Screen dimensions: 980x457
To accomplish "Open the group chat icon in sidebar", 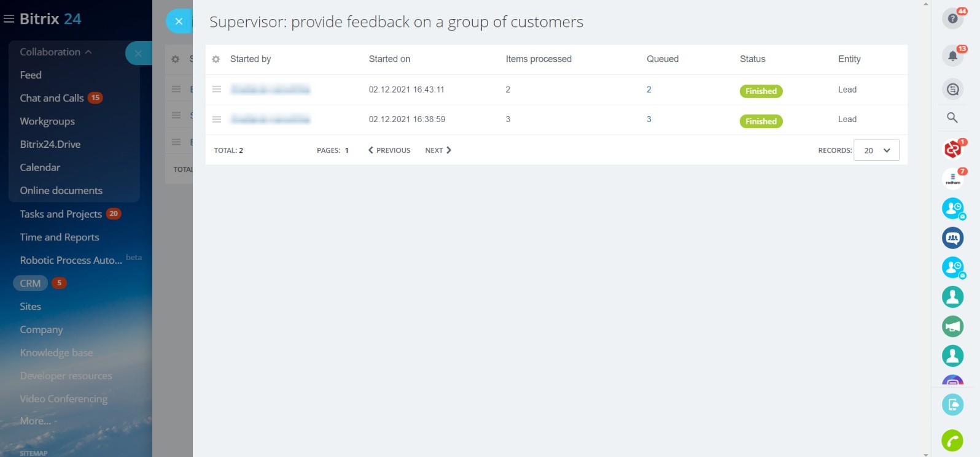I will [x=952, y=238].
